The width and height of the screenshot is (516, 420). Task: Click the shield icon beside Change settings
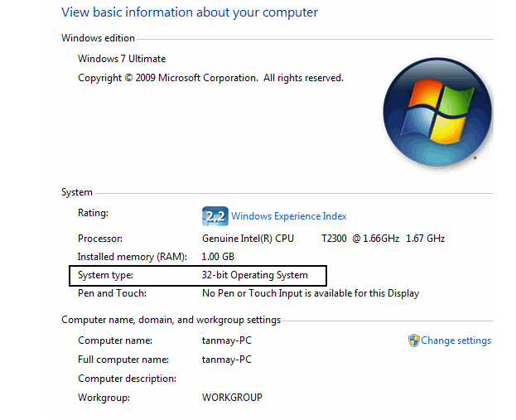tap(413, 340)
